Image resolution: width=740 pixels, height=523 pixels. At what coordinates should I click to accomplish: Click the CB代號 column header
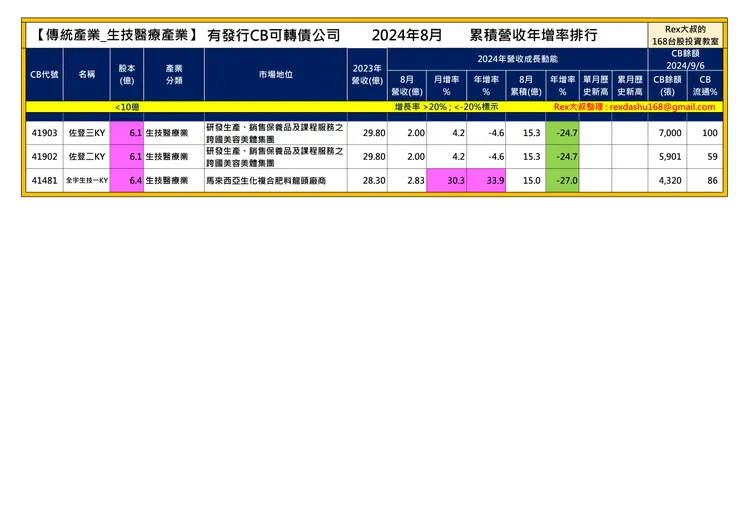click(44, 74)
